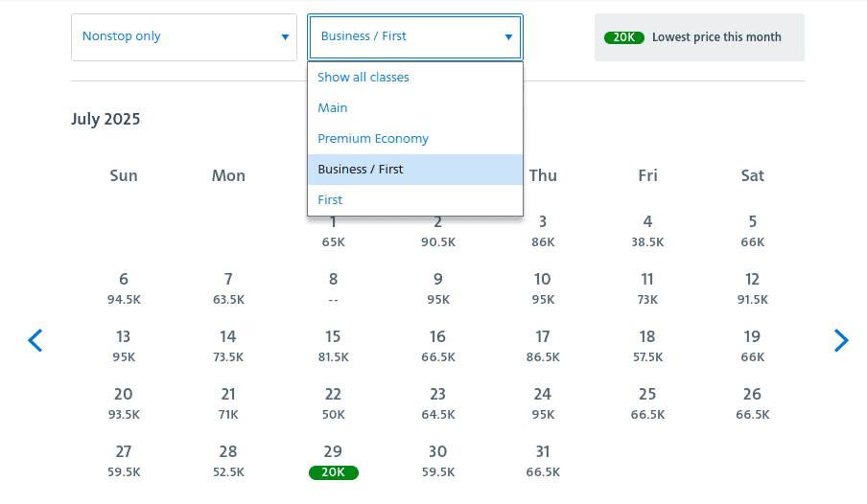Click July 18 priced 57.5K
Screen dimensions: 867x504
(647, 347)
